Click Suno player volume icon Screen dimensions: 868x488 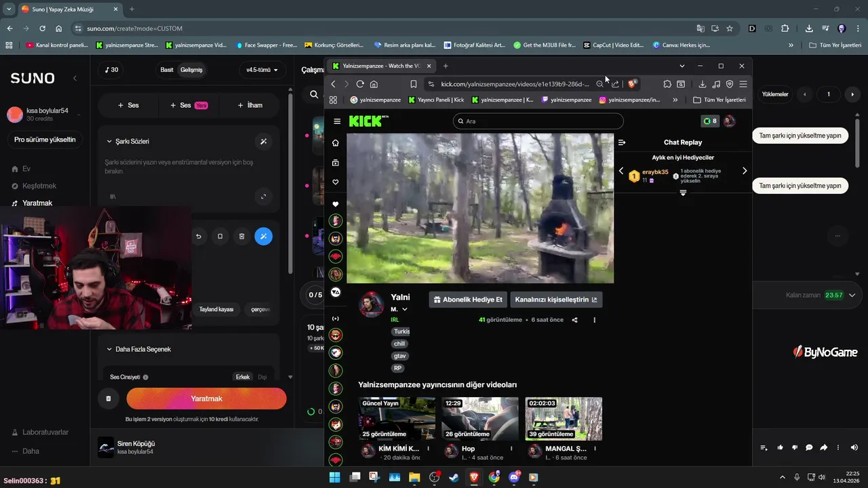click(x=854, y=447)
